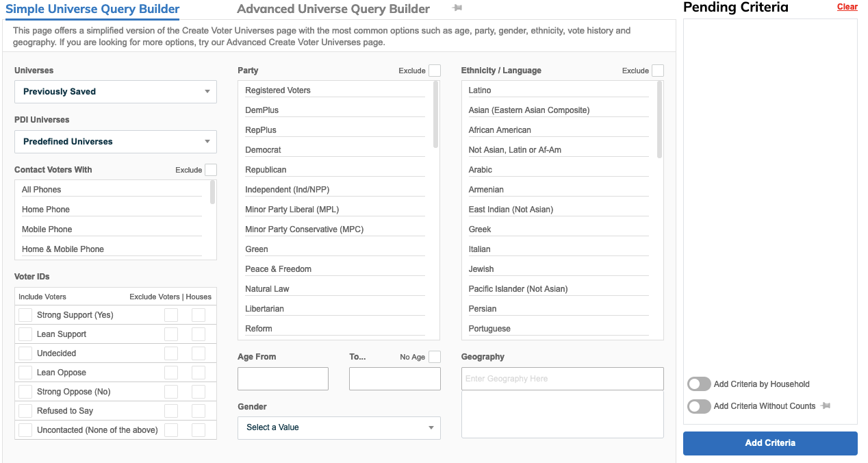The width and height of the screenshot is (868, 463).
Task: Select Home & Mobile Phone option
Action: [x=112, y=249]
